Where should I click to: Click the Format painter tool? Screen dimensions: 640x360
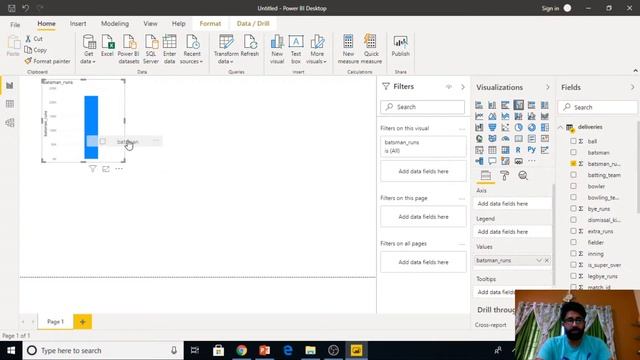[x=47, y=61]
